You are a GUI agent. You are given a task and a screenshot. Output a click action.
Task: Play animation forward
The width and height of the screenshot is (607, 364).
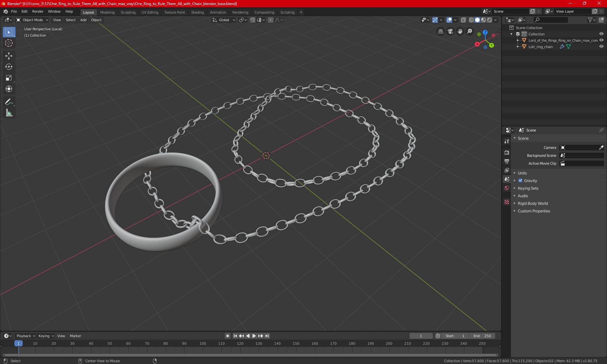point(254,336)
